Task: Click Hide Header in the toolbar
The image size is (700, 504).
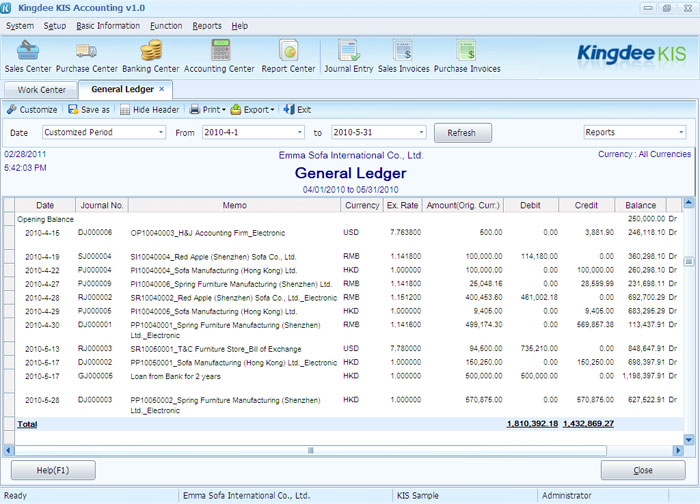Action: [x=150, y=109]
